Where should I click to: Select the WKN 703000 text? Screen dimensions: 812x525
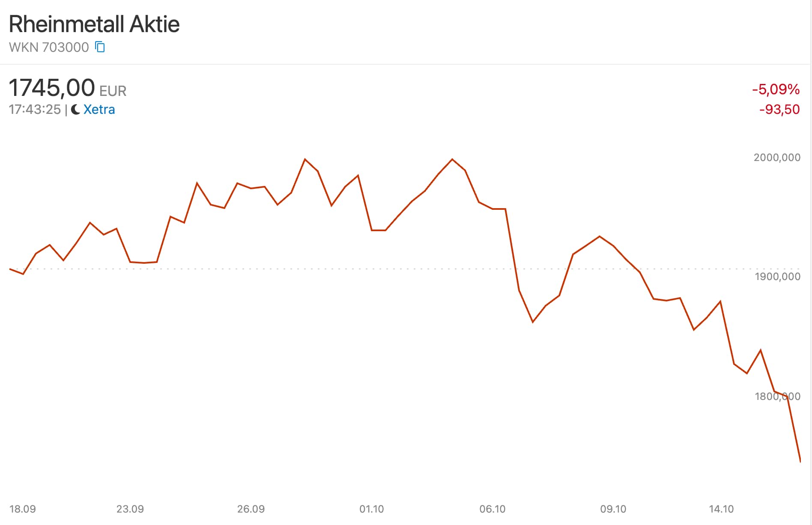(x=49, y=47)
